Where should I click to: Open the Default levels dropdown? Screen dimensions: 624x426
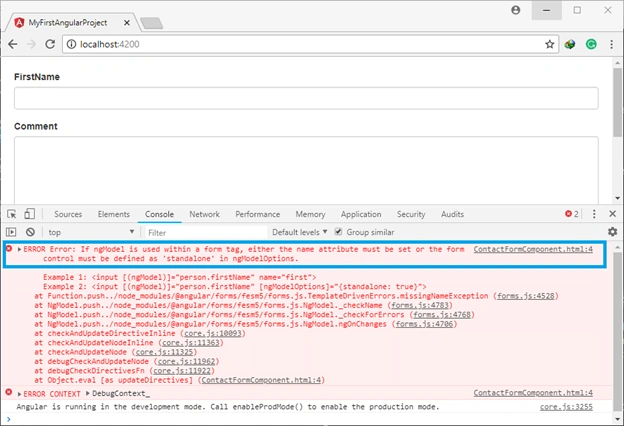[299, 232]
